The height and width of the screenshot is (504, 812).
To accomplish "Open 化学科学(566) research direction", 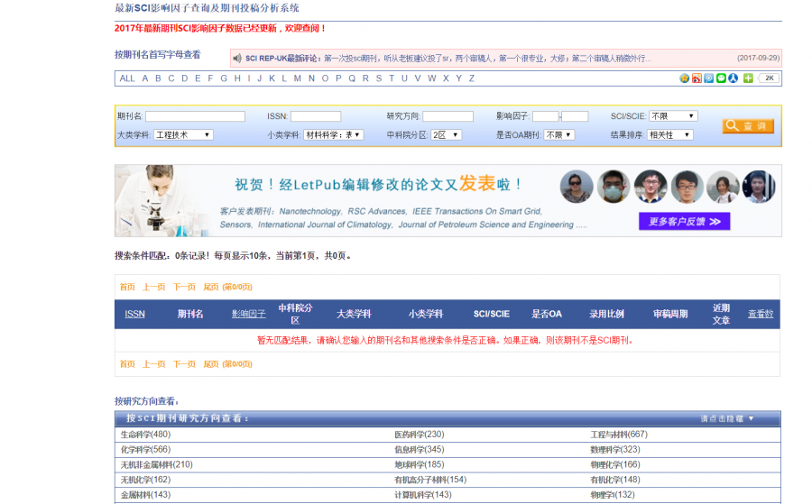I will (x=145, y=450).
